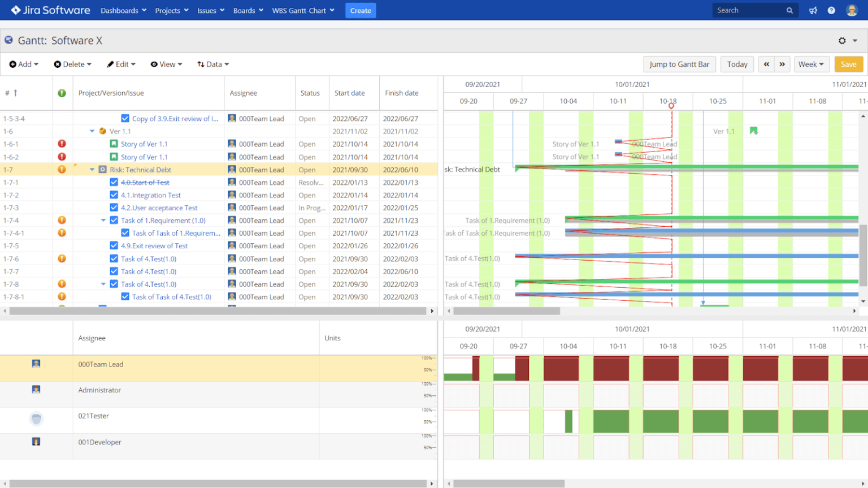Click the Delete toolbar icon
The height and width of the screenshot is (488, 868).
click(59, 64)
